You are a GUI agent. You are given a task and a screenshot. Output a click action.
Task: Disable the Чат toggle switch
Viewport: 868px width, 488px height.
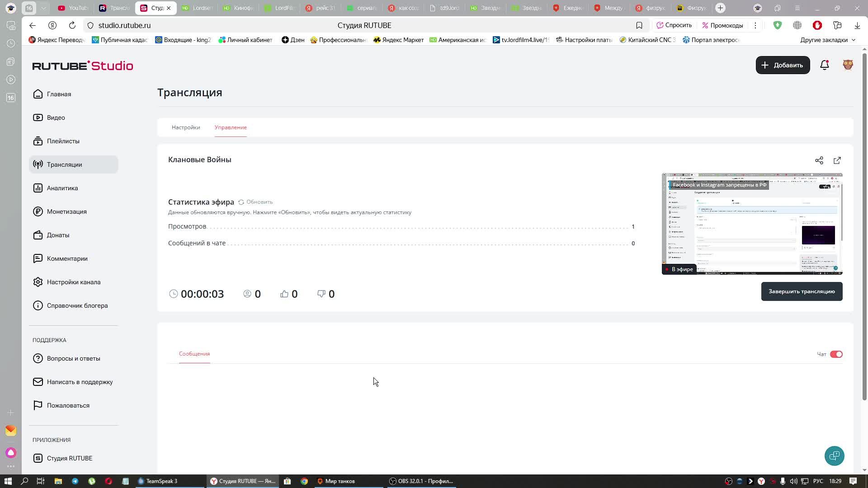[x=836, y=354]
